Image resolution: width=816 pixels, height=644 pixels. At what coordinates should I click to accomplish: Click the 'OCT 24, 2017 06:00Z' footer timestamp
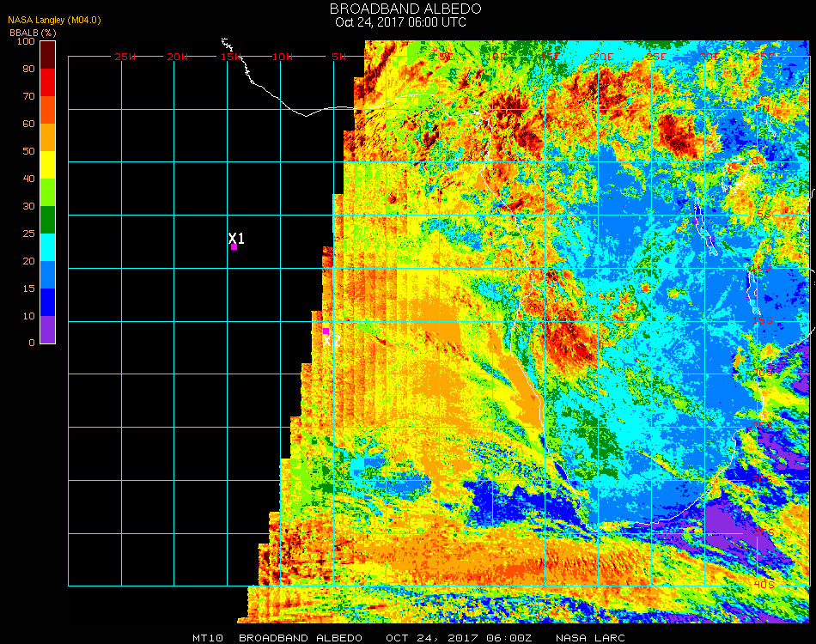pos(459,638)
